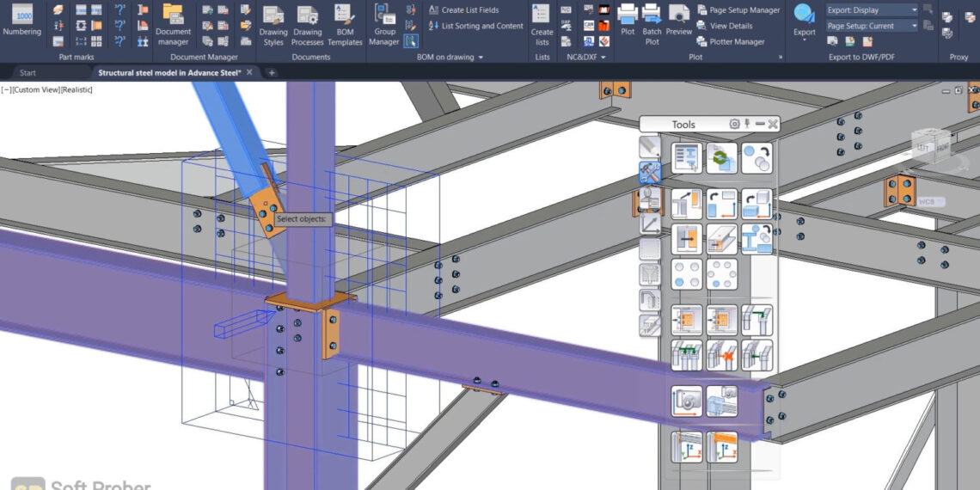Click the [-] viewport controls label
Viewport: 980px width, 490px height.
pos(6,90)
